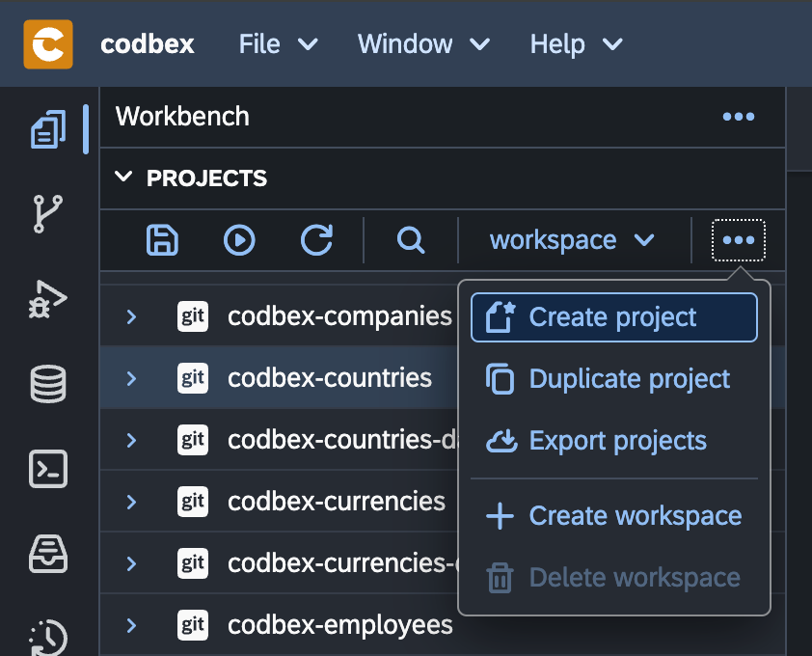Open the Git branch sidebar icon

pyautogui.click(x=48, y=213)
